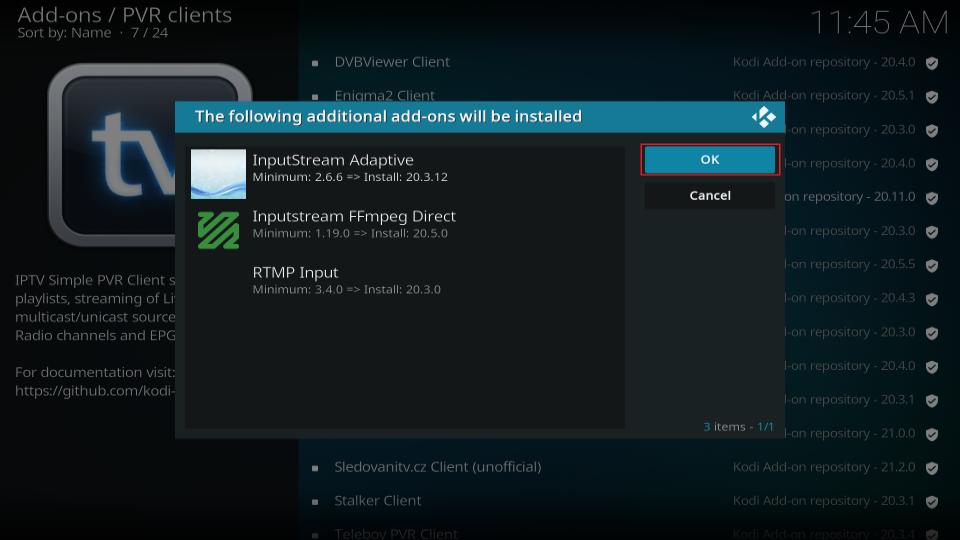
Task: Click verified shield icon on 21.0.0 row
Action: (x=932, y=435)
